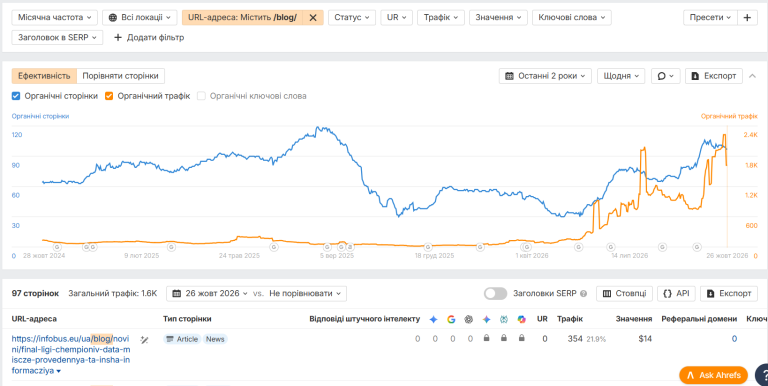Click the Google logo column icon
Image resolution: width=768 pixels, height=386 pixels.
(451, 319)
